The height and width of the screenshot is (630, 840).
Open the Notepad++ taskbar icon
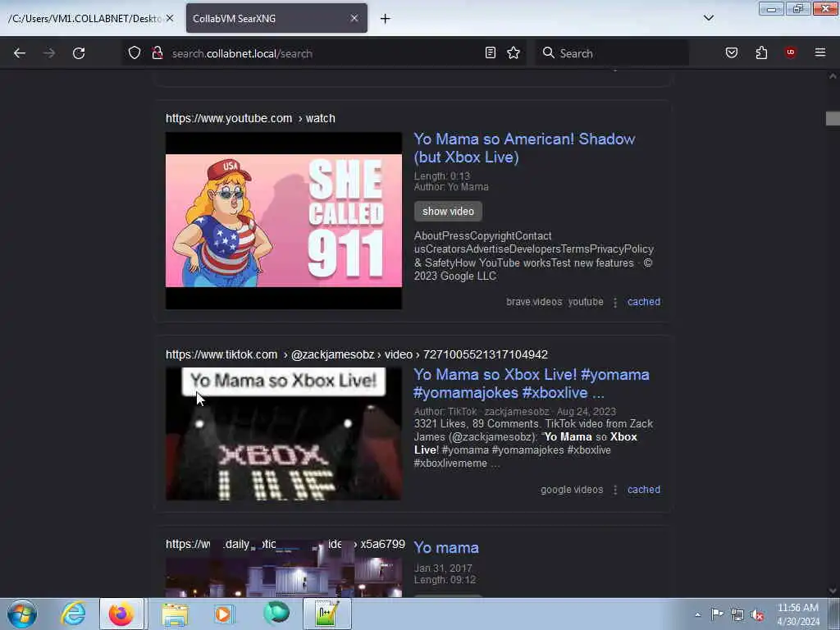[326, 614]
